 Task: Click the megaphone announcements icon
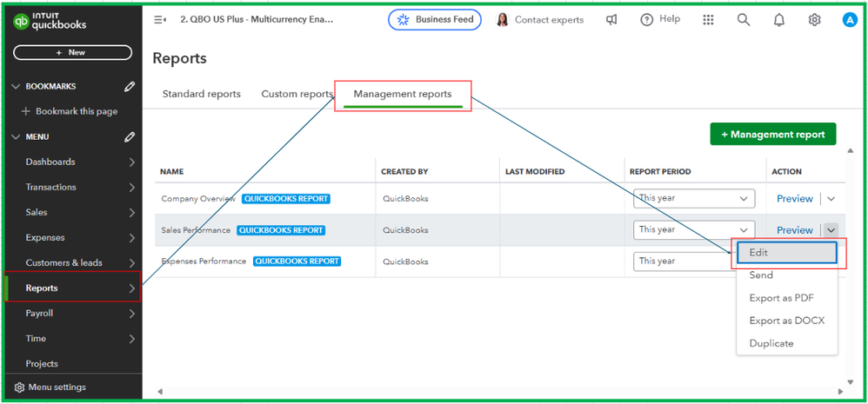pyautogui.click(x=611, y=20)
